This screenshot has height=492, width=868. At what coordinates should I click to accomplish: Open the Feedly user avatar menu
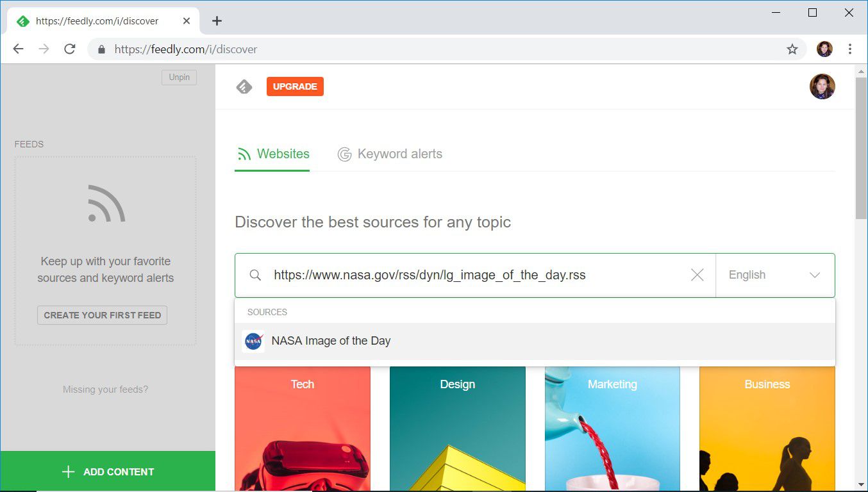tap(822, 86)
